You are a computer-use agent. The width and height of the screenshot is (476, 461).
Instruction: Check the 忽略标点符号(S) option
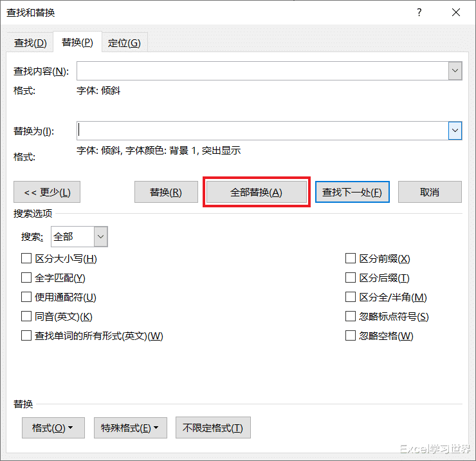[x=351, y=316]
